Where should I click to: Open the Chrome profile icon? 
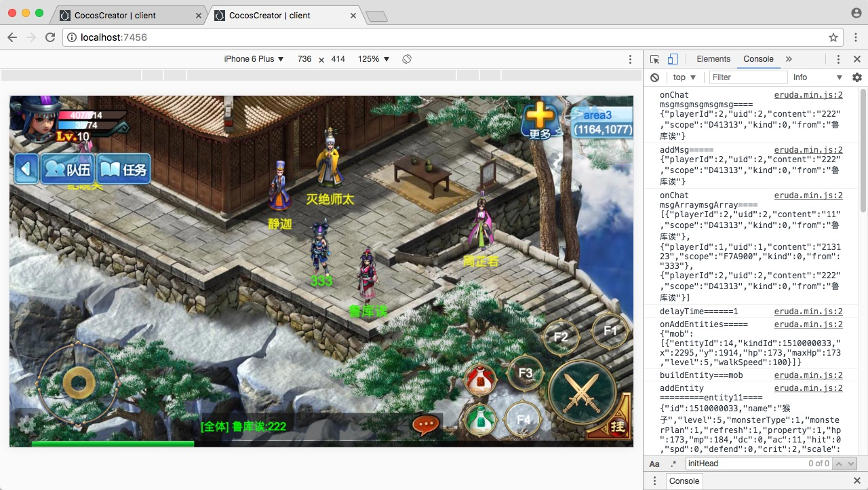pyautogui.click(x=856, y=13)
